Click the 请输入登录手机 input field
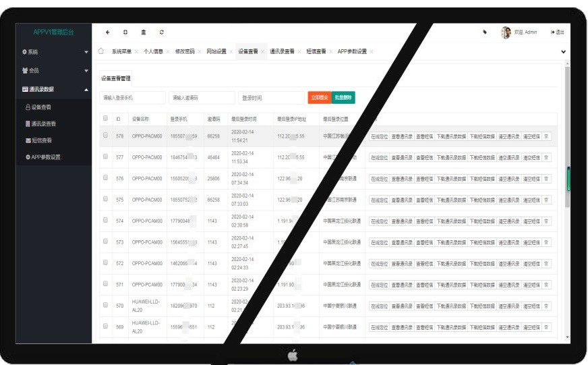The height and width of the screenshot is (365, 588). pos(132,98)
